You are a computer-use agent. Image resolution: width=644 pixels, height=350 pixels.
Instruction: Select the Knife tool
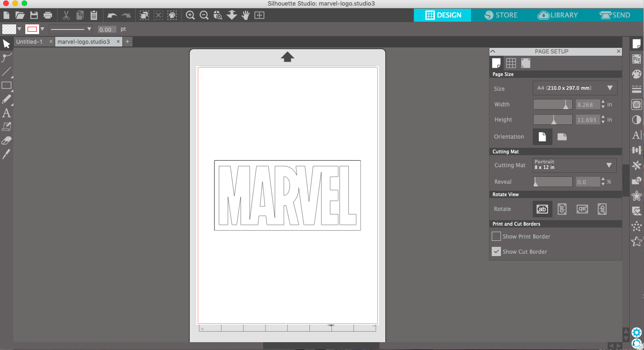[x=6, y=154]
